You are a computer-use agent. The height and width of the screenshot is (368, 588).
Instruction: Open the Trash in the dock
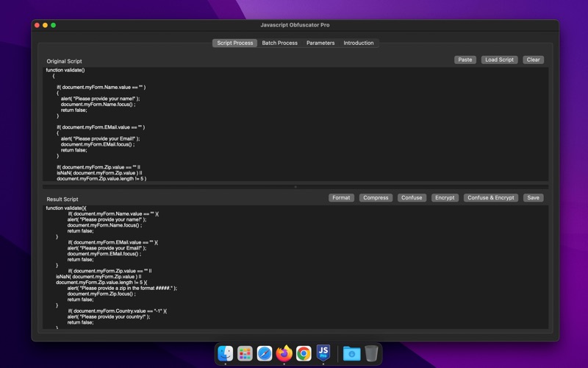372,354
